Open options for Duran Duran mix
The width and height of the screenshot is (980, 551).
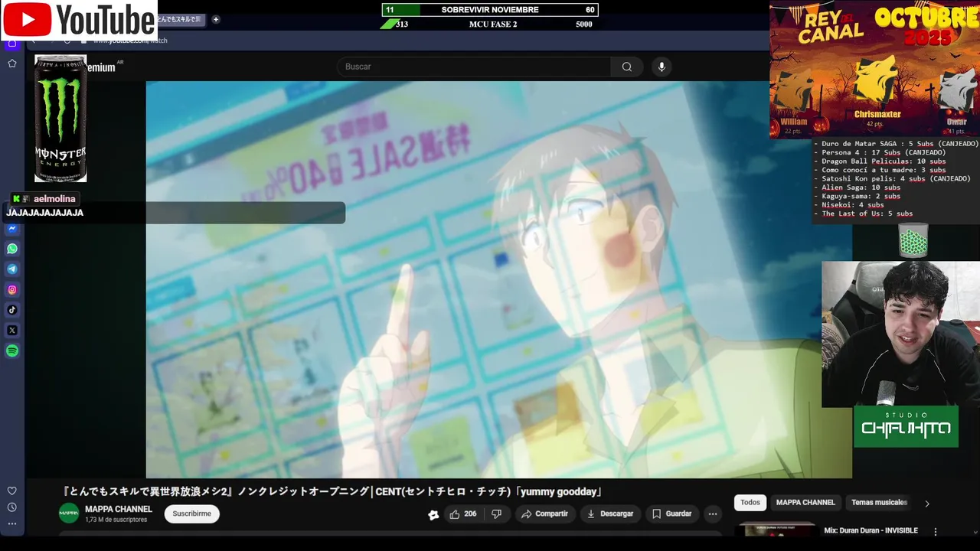click(x=935, y=531)
